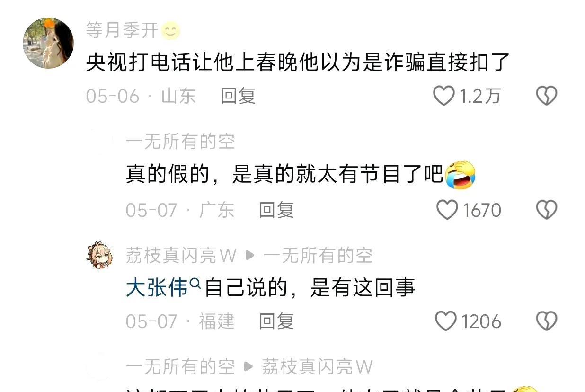
Task: Dislike the comment with 1.2万 likes
Action: tap(546, 96)
